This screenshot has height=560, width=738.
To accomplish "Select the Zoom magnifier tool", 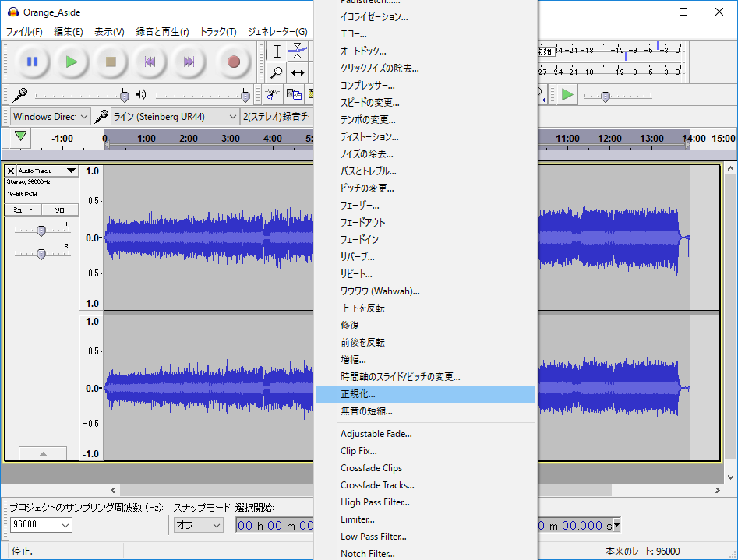I will [277, 72].
